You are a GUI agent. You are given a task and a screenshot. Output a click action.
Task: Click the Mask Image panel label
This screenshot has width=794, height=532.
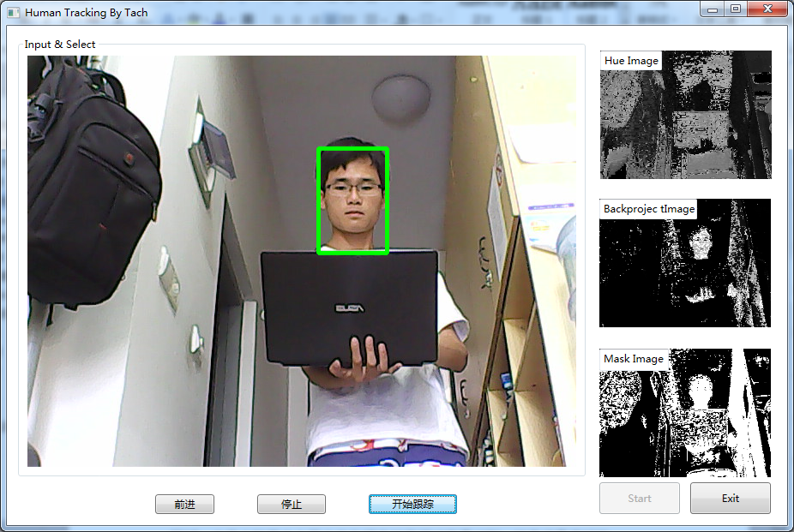point(634,359)
